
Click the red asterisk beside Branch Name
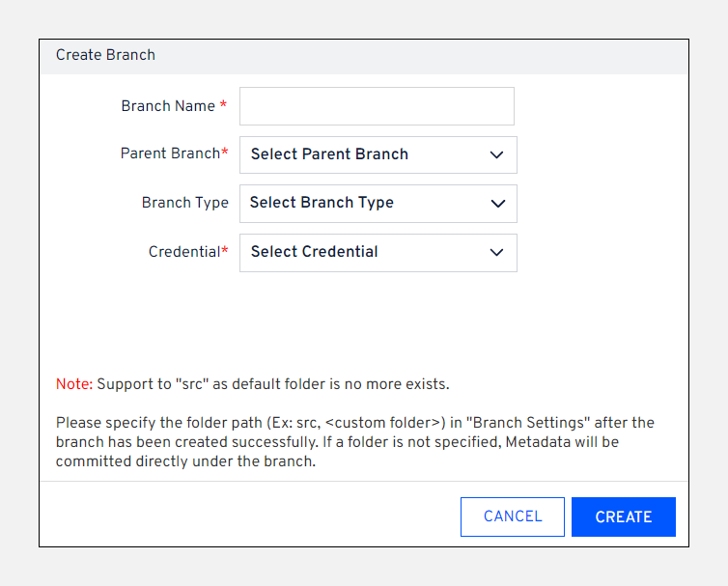[x=224, y=105]
